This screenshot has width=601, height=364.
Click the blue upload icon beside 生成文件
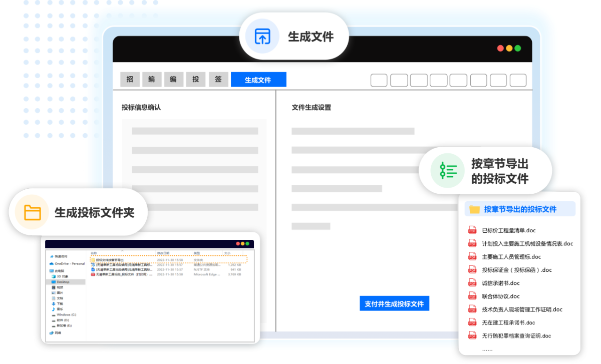[x=262, y=37]
